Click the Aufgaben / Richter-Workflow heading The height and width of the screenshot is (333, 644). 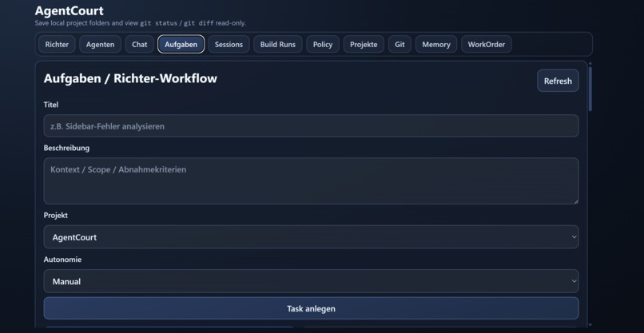(130, 78)
